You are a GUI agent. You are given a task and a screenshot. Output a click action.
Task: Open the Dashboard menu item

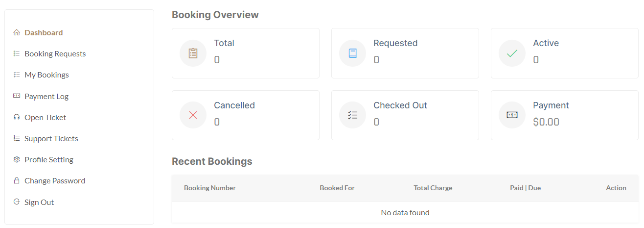coord(44,33)
